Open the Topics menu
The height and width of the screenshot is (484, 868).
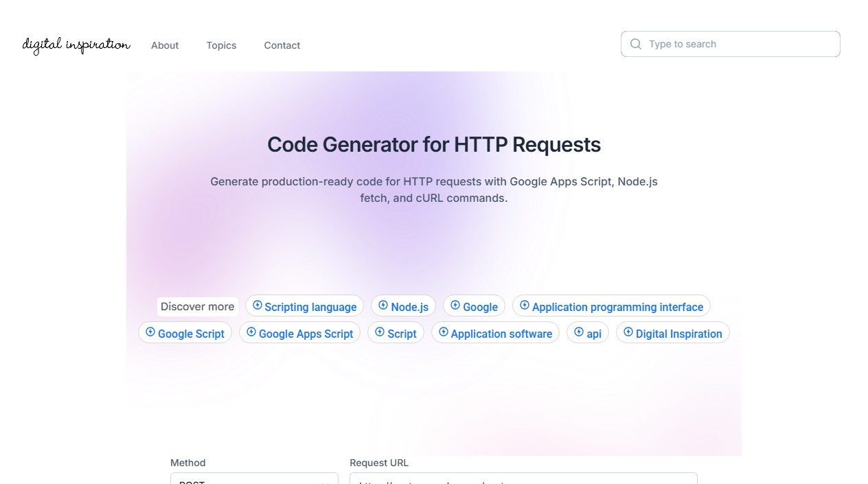(x=221, y=45)
